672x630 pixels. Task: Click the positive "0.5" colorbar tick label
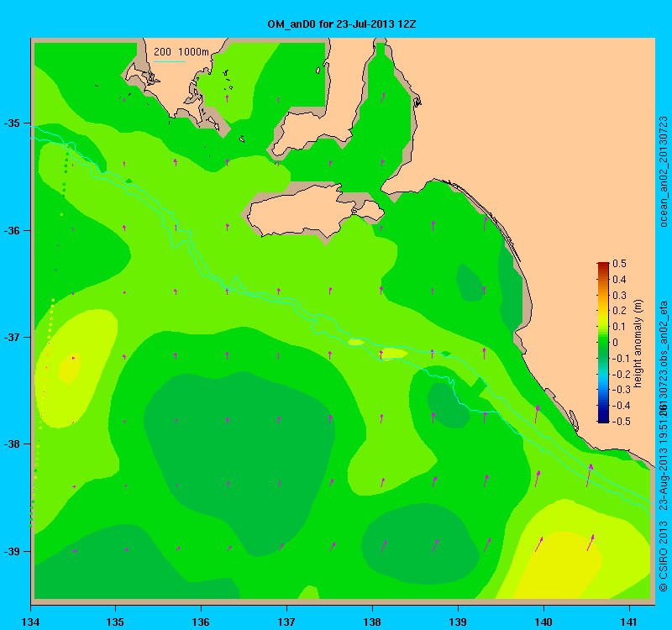click(x=619, y=264)
